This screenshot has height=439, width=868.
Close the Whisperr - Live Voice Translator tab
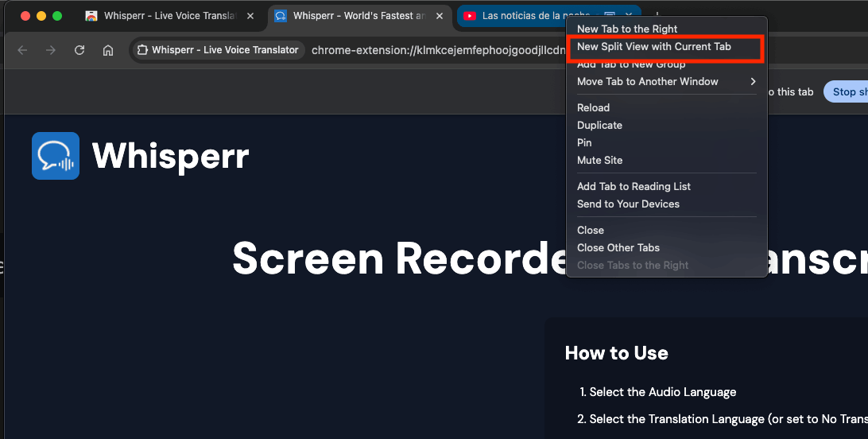pos(250,16)
